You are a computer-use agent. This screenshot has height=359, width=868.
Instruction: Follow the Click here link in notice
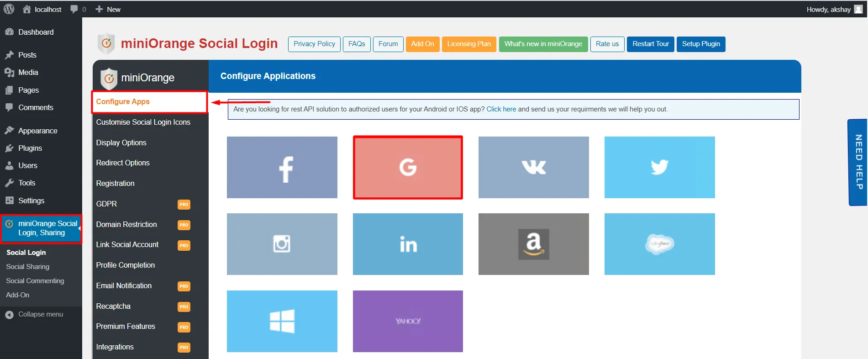coord(501,109)
